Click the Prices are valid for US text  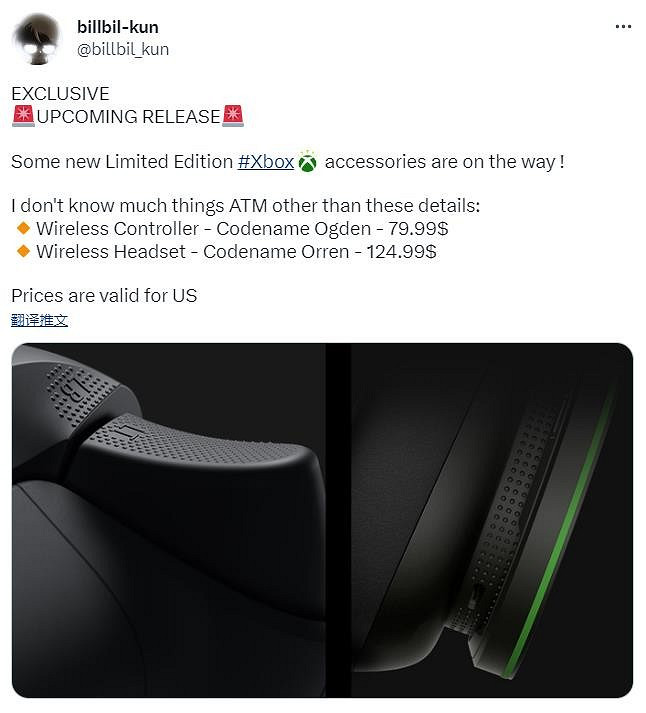point(104,296)
